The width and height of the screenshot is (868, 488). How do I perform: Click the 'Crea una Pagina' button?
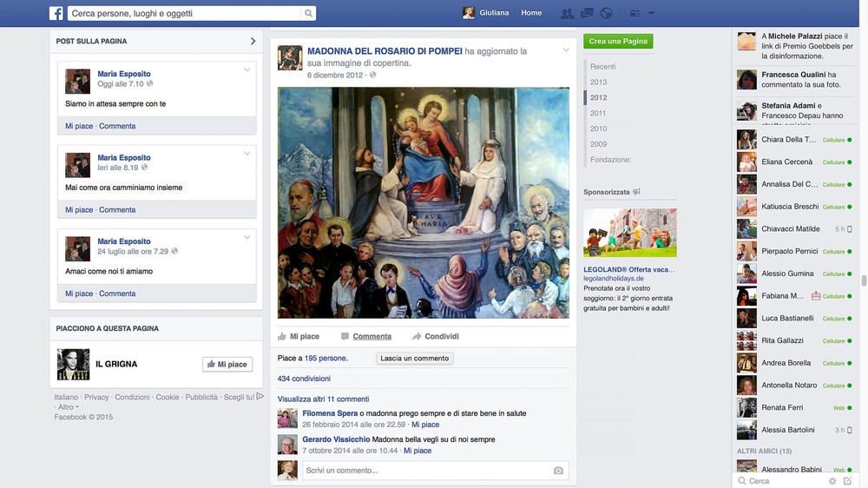click(x=618, y=41)
